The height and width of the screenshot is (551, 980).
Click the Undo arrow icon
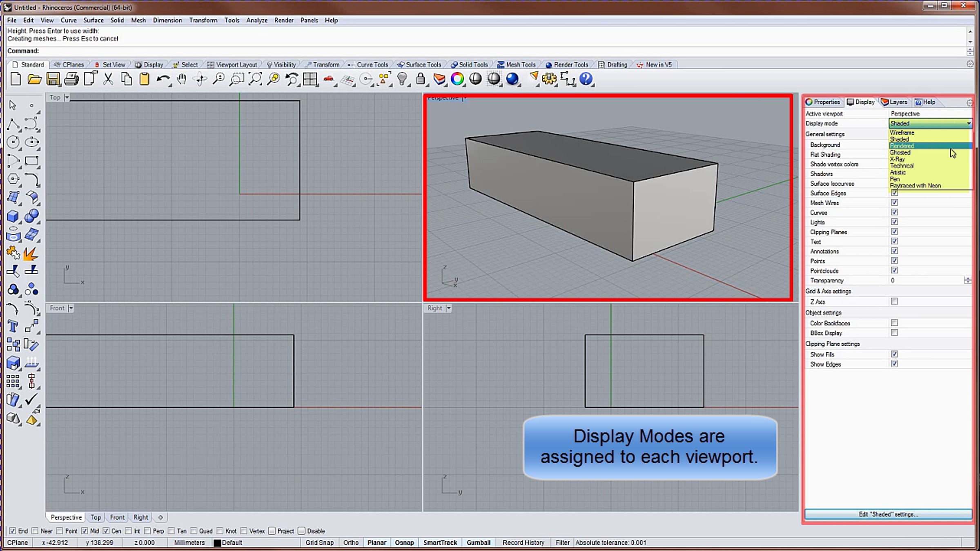(x=163, y=79)
